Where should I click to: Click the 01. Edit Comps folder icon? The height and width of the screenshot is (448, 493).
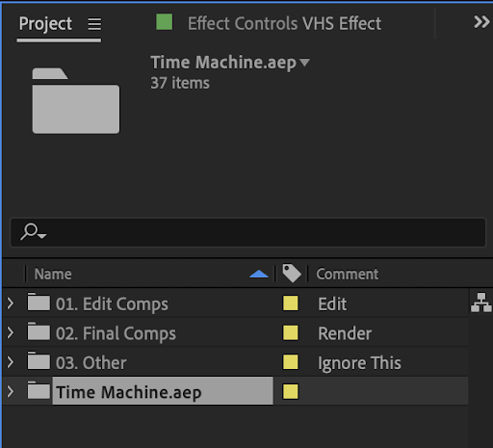click(x=39, y=302)
